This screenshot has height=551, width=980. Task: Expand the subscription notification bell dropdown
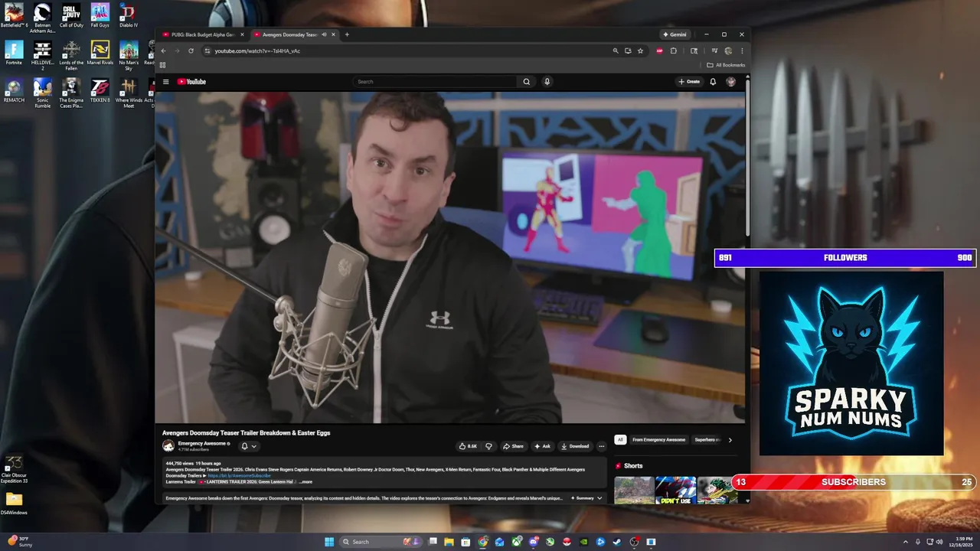click(249, 446)
